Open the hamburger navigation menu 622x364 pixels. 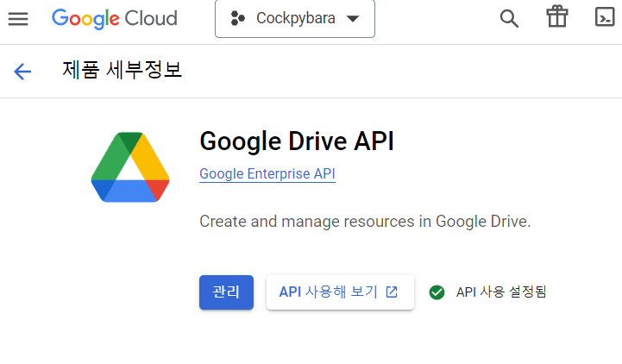click(x=18, y=18)
